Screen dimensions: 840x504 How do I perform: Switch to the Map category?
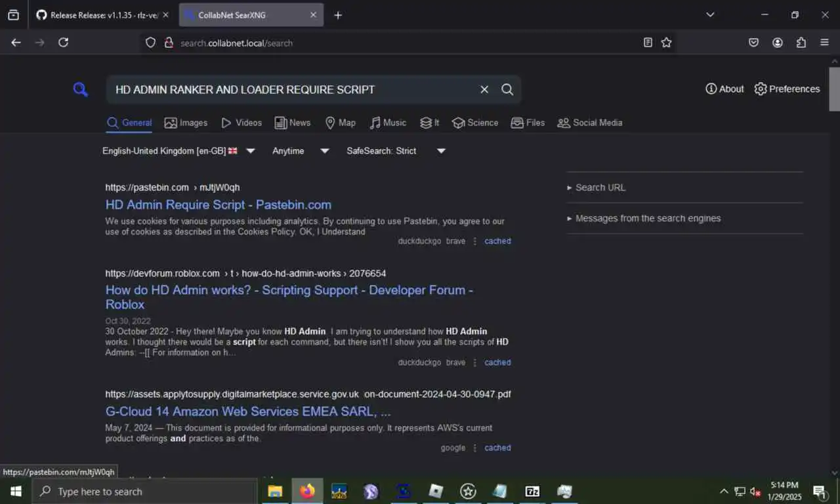pos(340,123)
